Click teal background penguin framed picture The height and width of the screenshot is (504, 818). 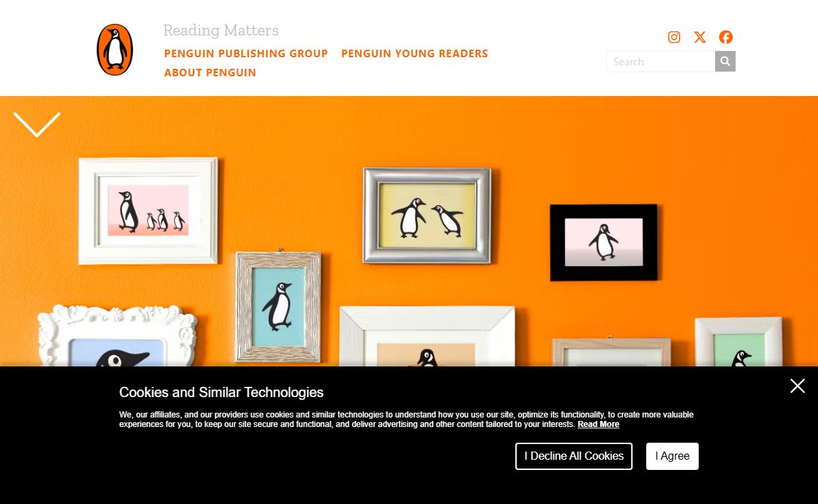pos(278,306)
